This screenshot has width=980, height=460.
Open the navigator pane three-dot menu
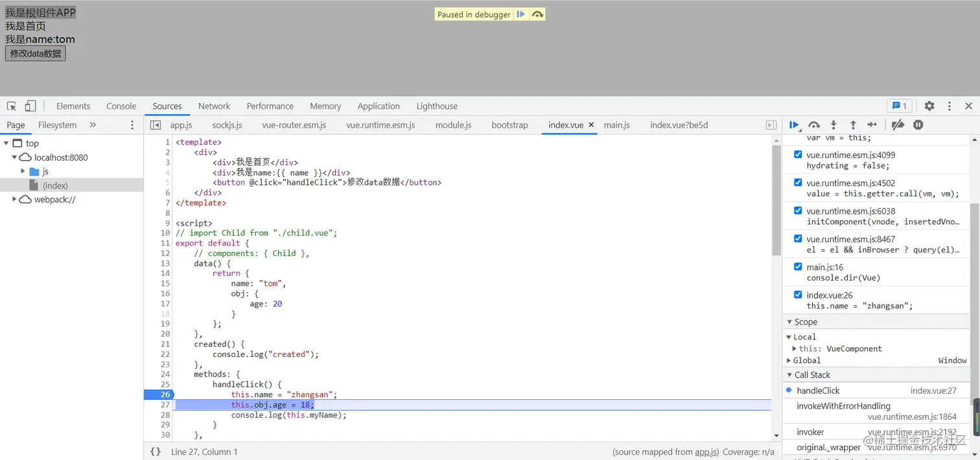pos(132,125)
